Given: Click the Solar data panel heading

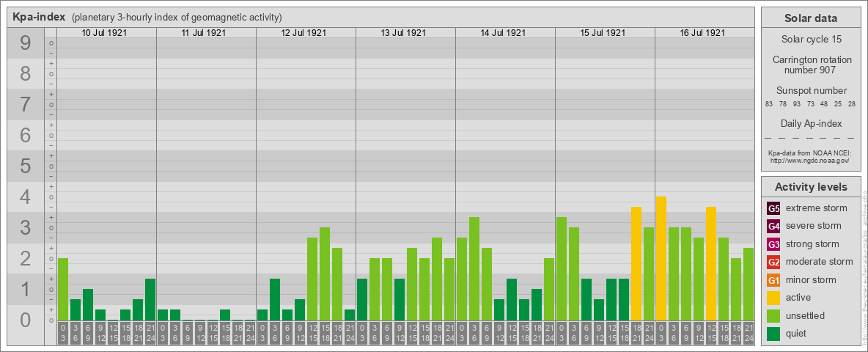Looking at the screenshot, I should click(811, 18).
